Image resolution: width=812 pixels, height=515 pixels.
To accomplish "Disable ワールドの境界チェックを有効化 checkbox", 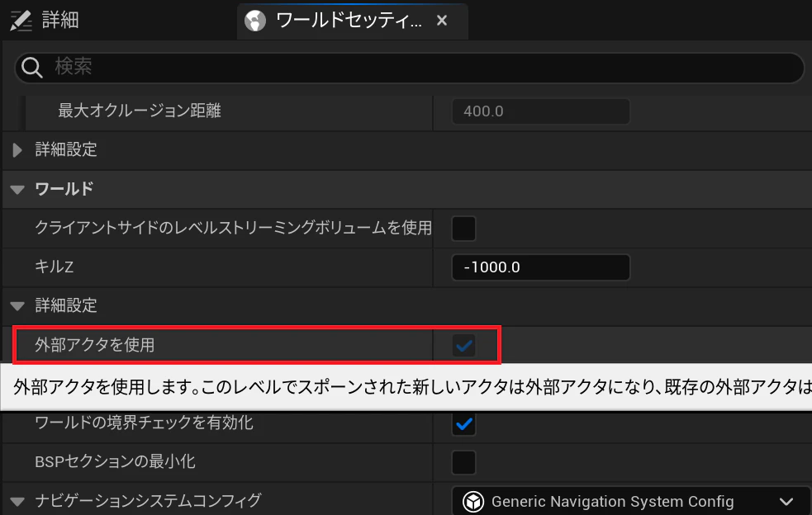I will [463, 424].
